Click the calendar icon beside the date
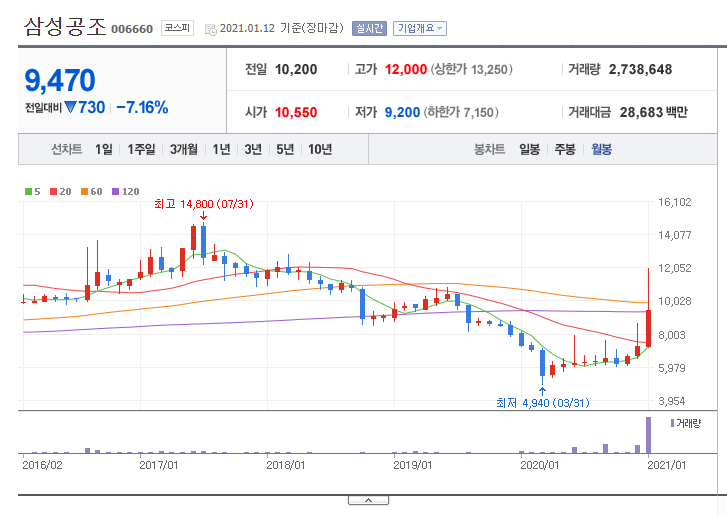This screenshot has width=727, height=516. pos(210,30)
